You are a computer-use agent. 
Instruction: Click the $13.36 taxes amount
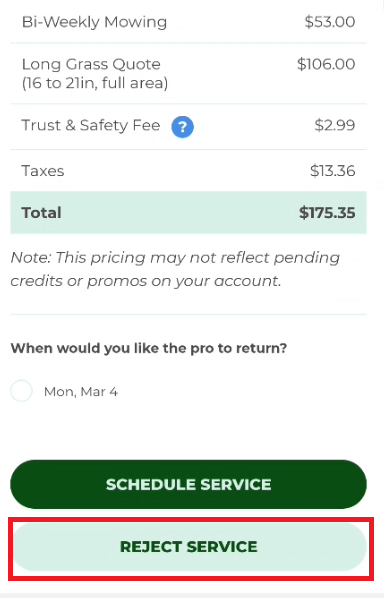click(x=333, y=171)
